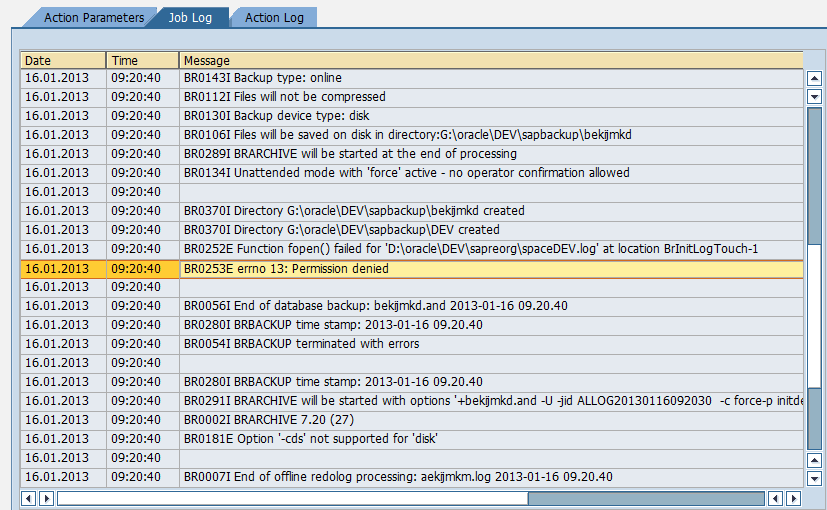The height and width of the screenshot is (510, 827).
Task: Click date cell of 'BR0252E Function fopen()' row
Action: click(x=63, y=249)
